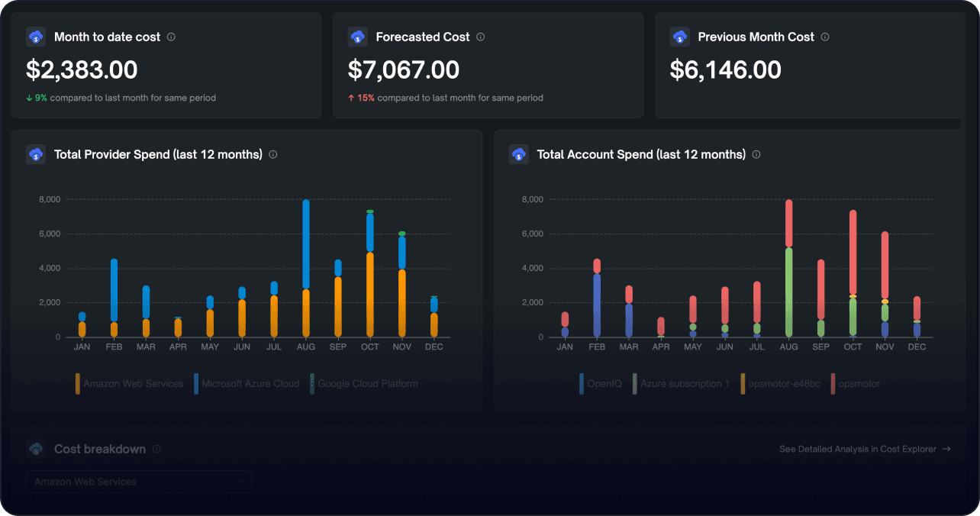Click the FEB bar in Total Account Spend
This screenshot has height=516, width=980.
coord(597,298)
